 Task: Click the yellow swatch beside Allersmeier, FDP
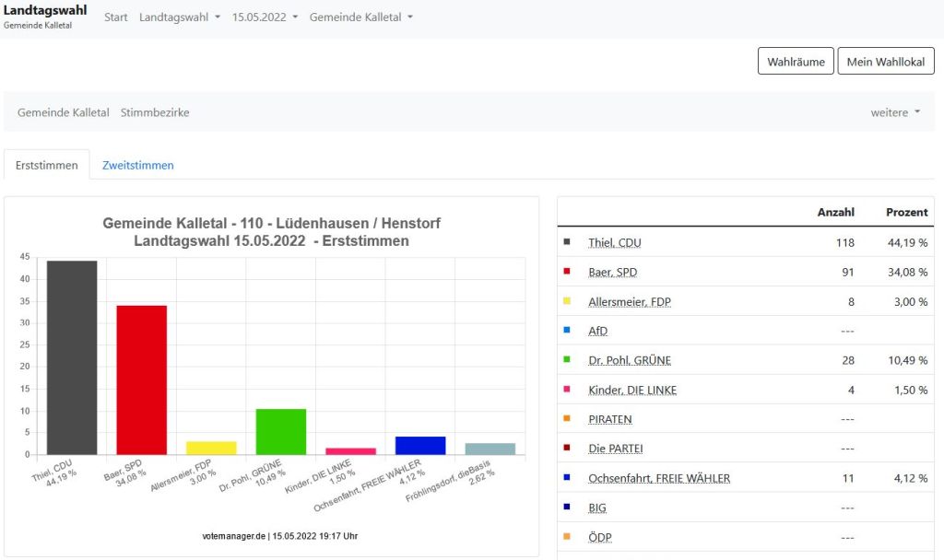567,301
